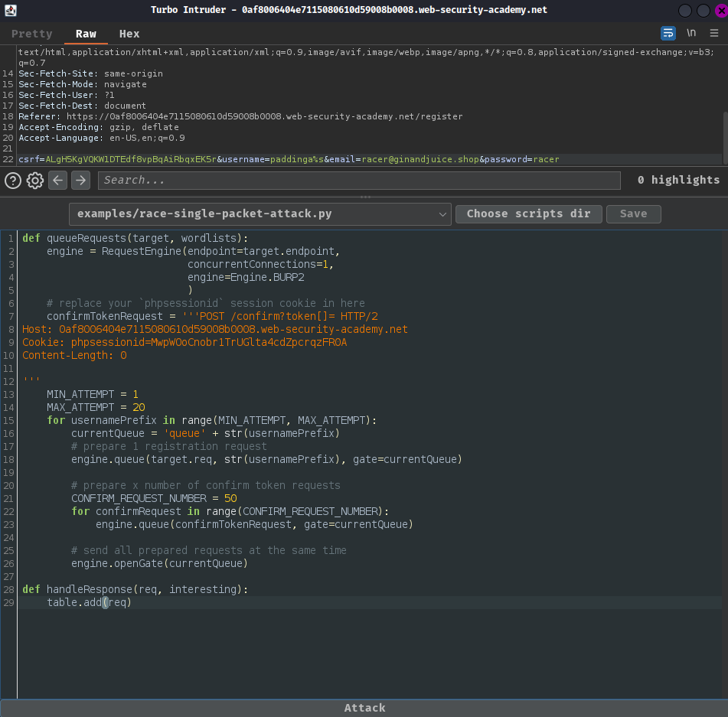Switch to the Pretty tab

pos(32,34)
